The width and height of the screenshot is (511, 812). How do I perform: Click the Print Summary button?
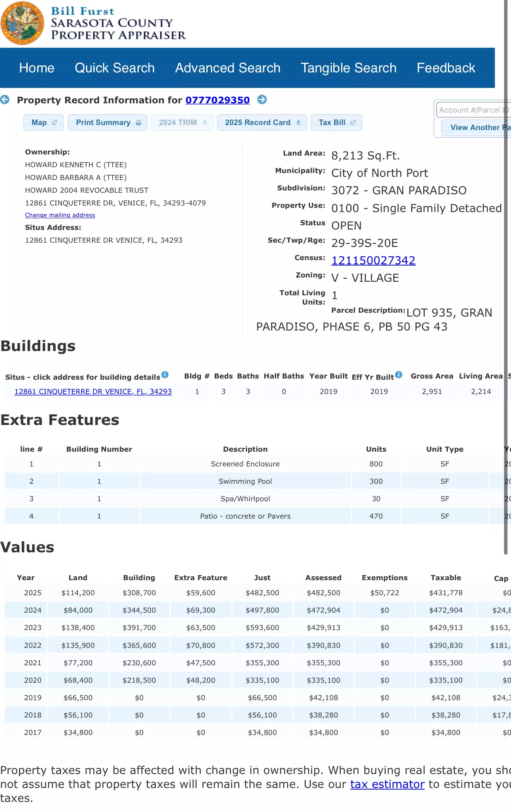[x=108, y=123]
